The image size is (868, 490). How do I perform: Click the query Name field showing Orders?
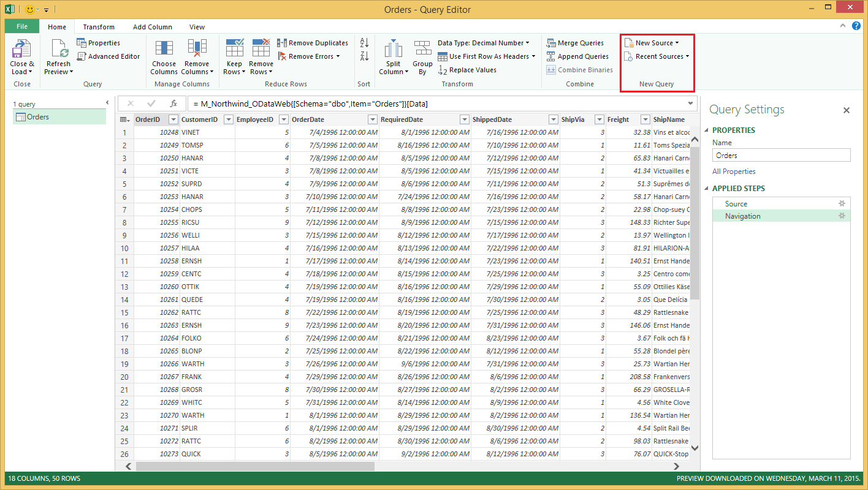click(781, 154)
